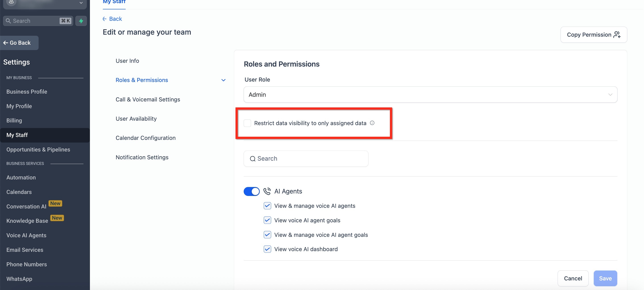Click the phone icon next to AI Agents

(267, 191)
